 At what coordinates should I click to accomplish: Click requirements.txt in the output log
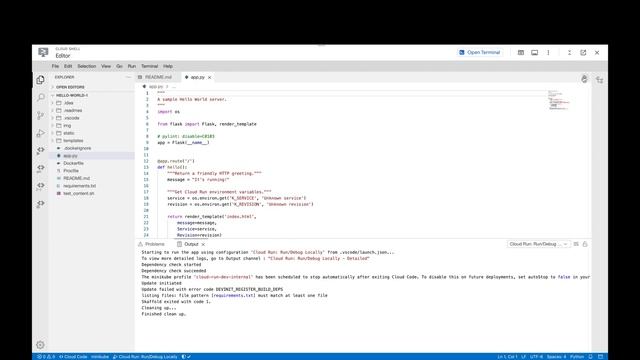tap(233, 296)
